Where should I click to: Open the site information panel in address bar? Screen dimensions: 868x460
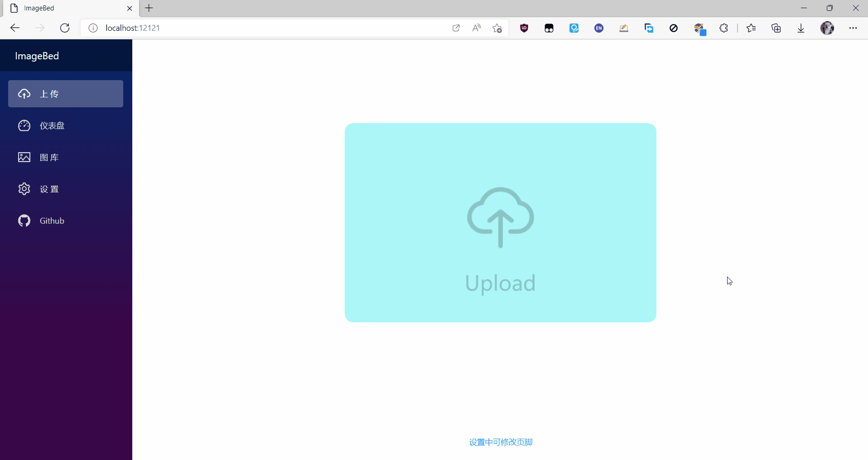(93, 28)
